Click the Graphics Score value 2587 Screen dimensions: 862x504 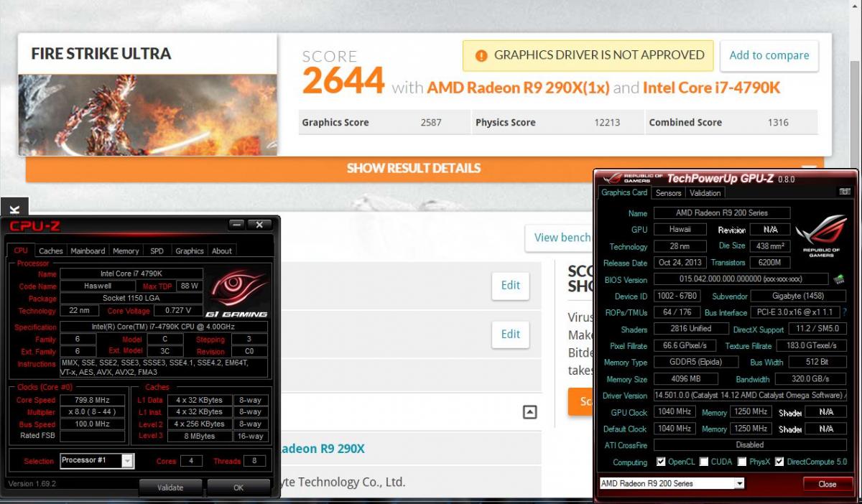pyautogui.click(x=431, y=122)
